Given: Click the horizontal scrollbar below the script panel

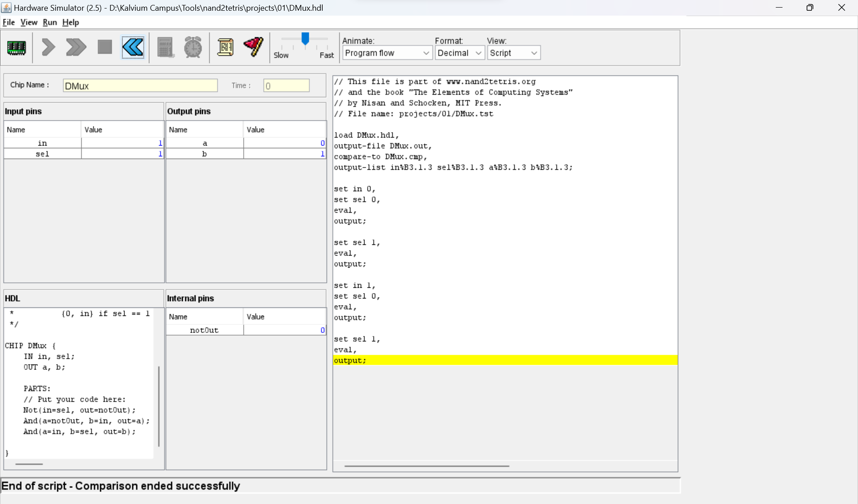Looking at the screenshot, I should click(426, 466).
